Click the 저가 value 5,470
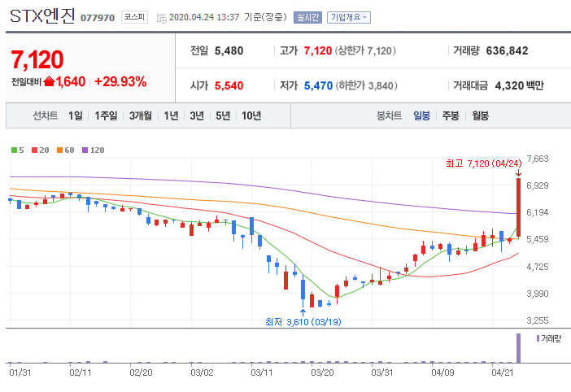571x392 pixels. coord(318,85)
